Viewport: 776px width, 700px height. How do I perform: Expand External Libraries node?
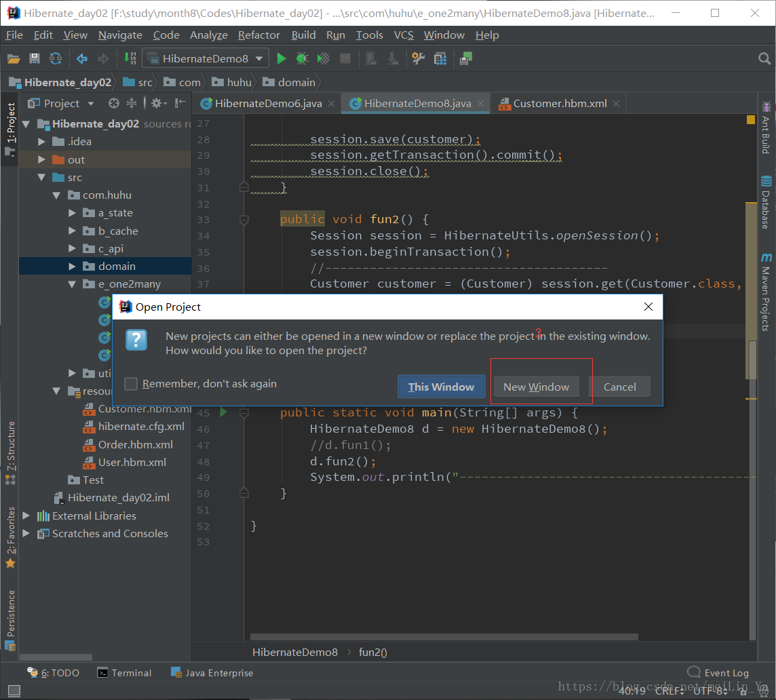pyautogui.click(x=26, y=516)
